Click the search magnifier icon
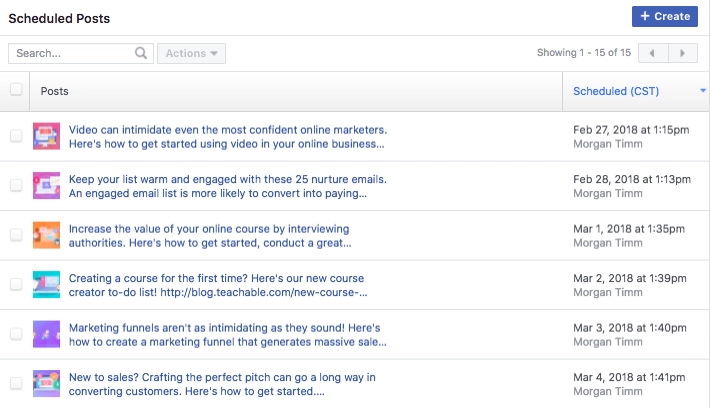Image resolution: width=710 pixels, height=408 pixels. [x=141, y=53]
